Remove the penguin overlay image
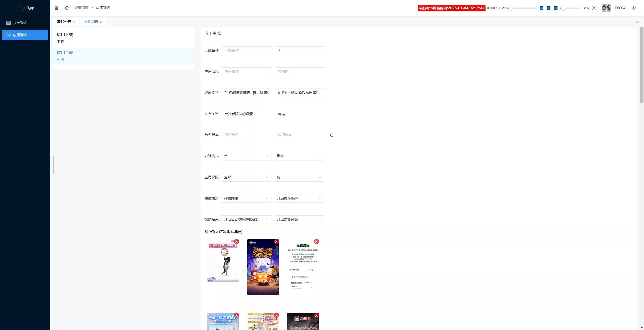Viewport: 644px width, 330px height. coord(236,241)
